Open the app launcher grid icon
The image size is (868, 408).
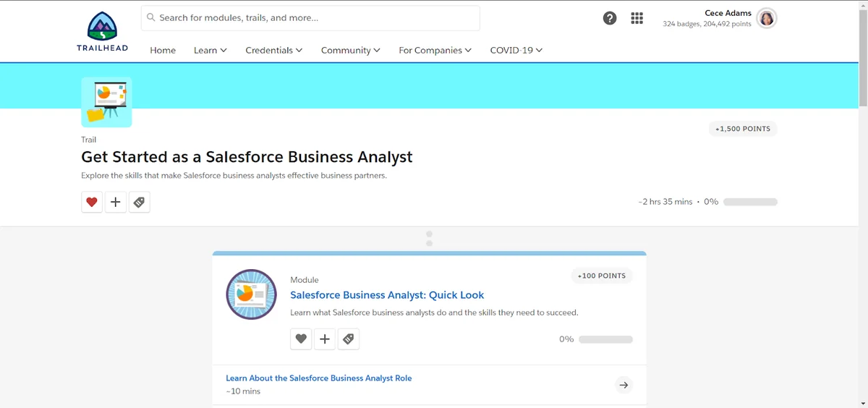coord(637,19)
